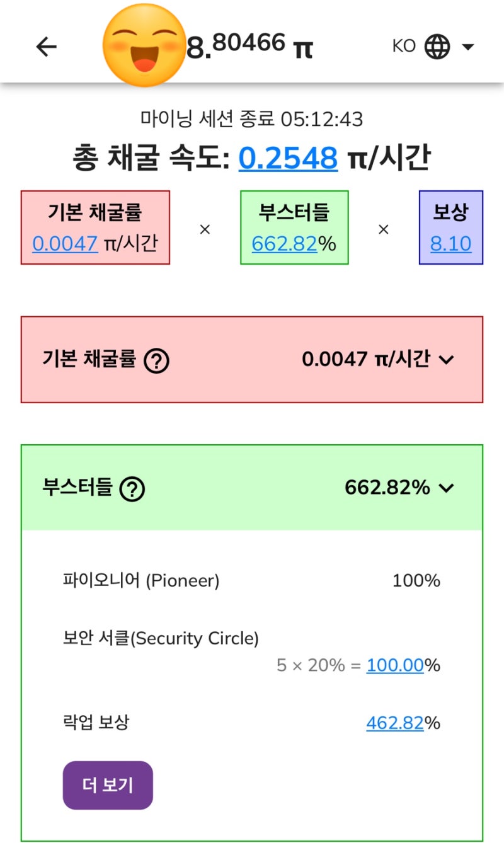Collapse the 부스터들 section chevron

[x=447, y=488]
